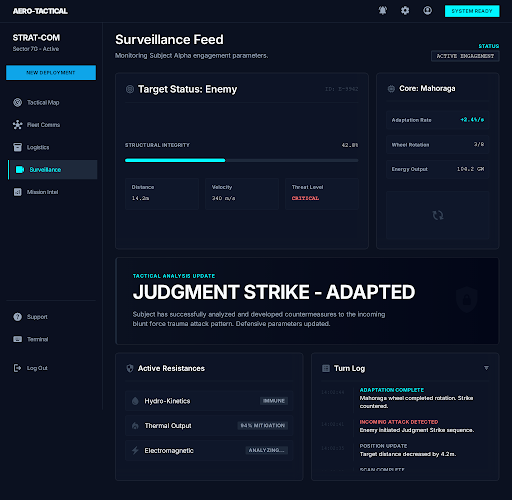Click the sync refresh icon in Core panel

pyautogui.click(x=438, y=215)
